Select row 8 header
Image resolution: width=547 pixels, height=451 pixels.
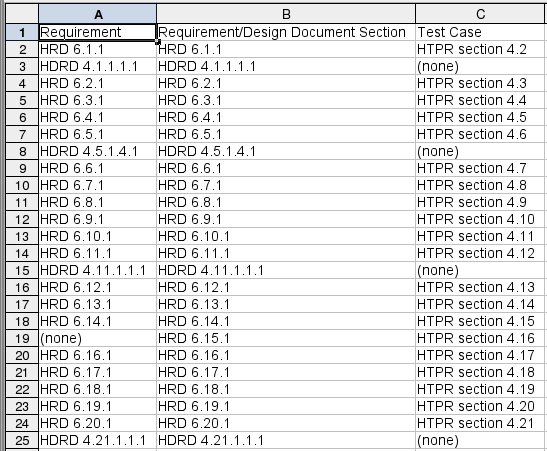click(x=22, y=151)
